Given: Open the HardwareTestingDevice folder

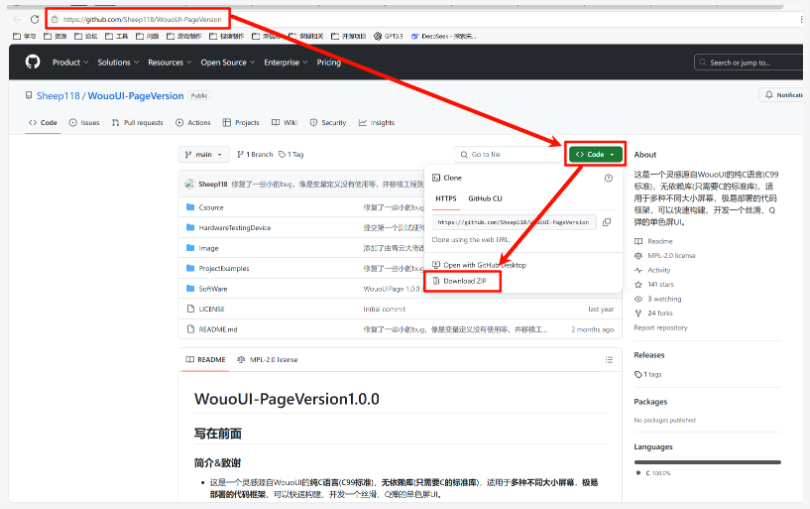Looking at the screenshot, I should [235, 228].
